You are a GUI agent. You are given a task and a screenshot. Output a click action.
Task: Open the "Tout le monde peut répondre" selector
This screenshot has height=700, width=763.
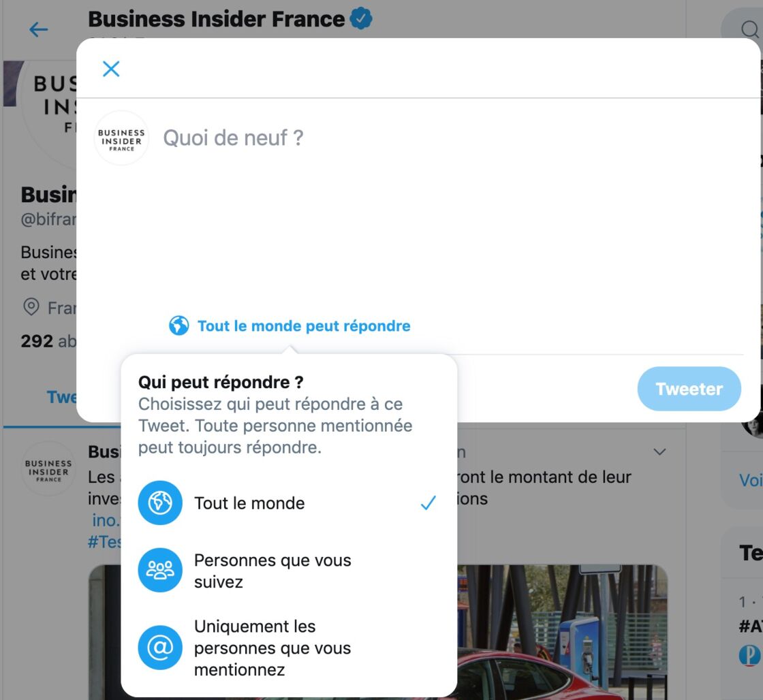click(290, 326)
